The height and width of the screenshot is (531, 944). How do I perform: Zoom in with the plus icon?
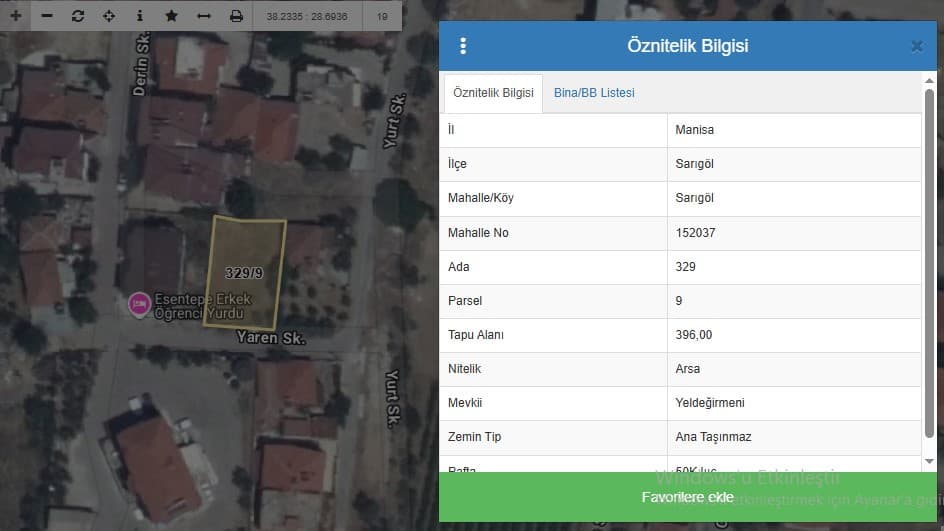pos(16,16)
